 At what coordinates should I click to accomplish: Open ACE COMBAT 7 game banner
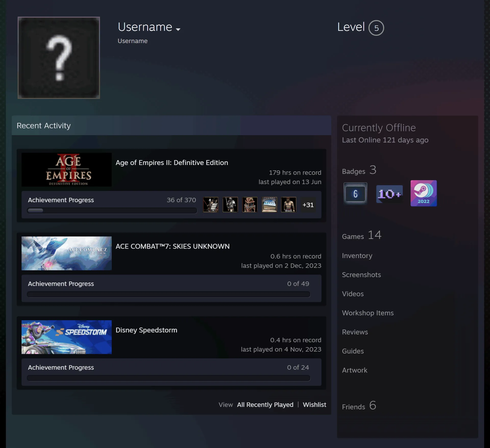(67, 253)
